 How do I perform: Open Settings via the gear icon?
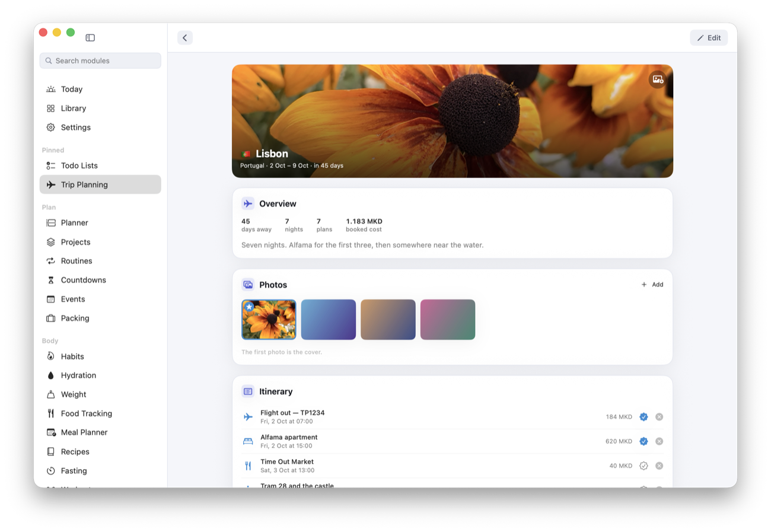pyautogui.click(x=51, y=128)
